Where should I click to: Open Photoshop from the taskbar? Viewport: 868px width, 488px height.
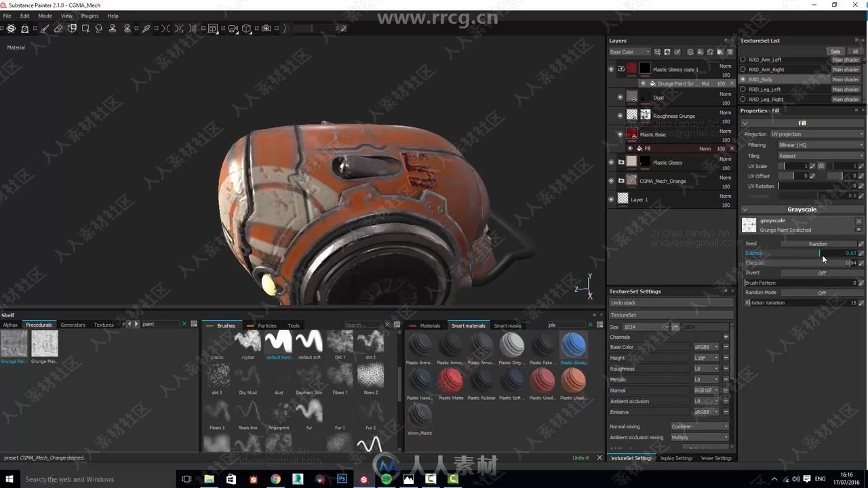point(342,479)
